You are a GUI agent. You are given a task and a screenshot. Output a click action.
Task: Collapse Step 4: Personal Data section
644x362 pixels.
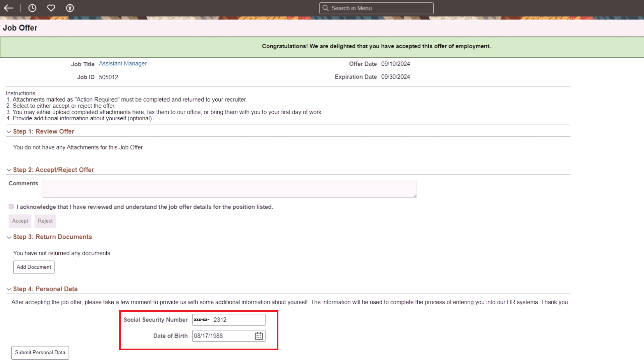tap(9, 289)
